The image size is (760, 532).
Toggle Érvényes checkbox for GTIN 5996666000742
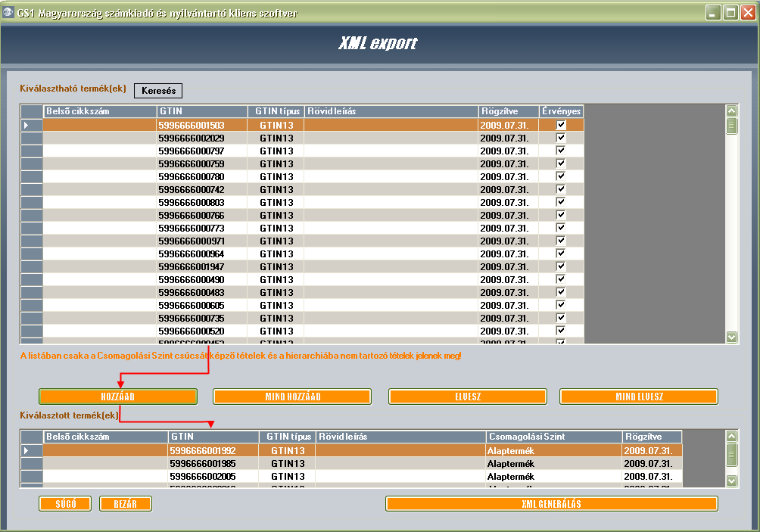tap(561, 189)
